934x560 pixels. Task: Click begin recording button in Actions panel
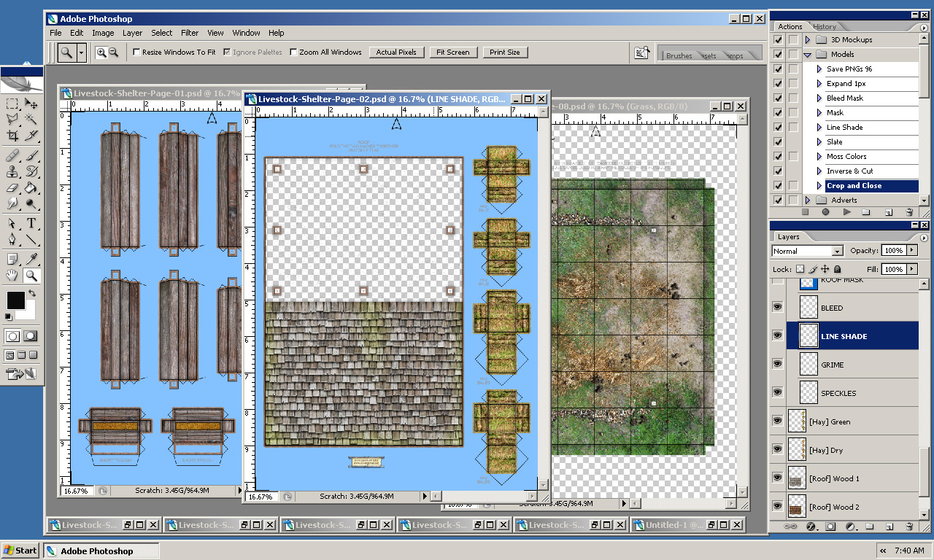click(825, 212)
